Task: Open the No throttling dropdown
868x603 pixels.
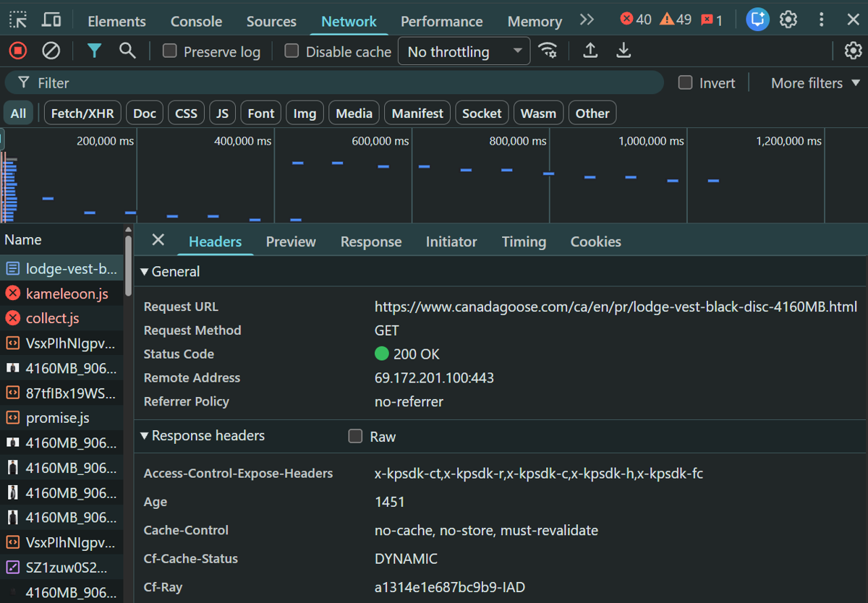Action: 464,51
